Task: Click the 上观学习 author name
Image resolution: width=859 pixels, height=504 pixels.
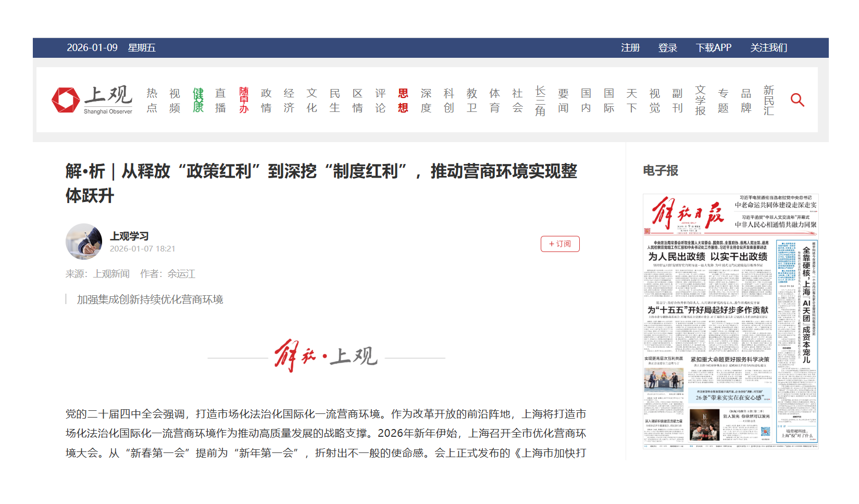Action: coord(129,236)
